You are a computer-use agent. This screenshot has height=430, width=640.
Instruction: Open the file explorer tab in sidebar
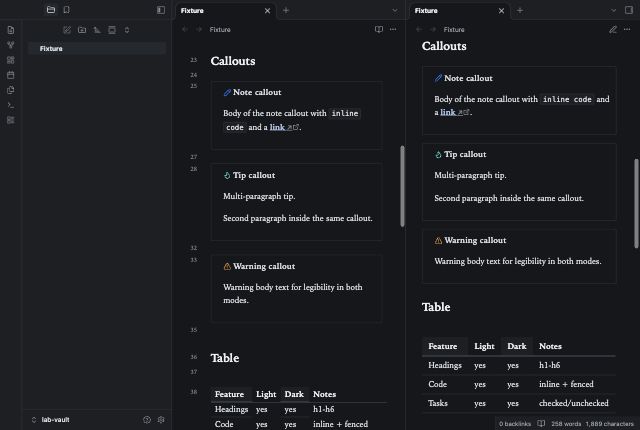(51, 10)
